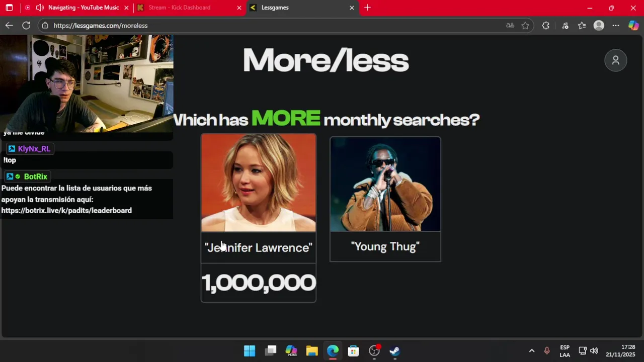Close the YouTube Music tab

click(126, 8)
